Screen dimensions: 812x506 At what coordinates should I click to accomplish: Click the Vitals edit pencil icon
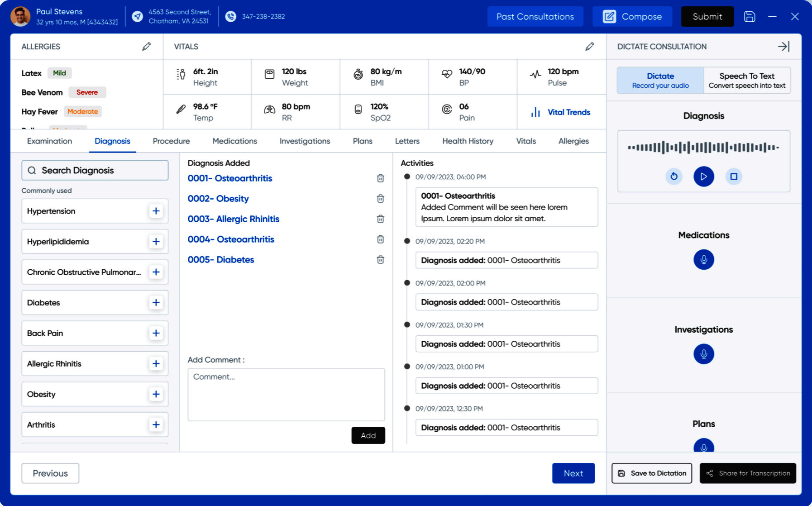[x=589, y=47]
